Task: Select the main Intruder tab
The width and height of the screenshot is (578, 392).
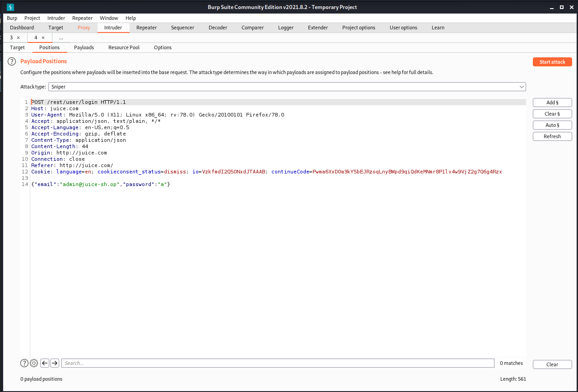Action: 113,28
